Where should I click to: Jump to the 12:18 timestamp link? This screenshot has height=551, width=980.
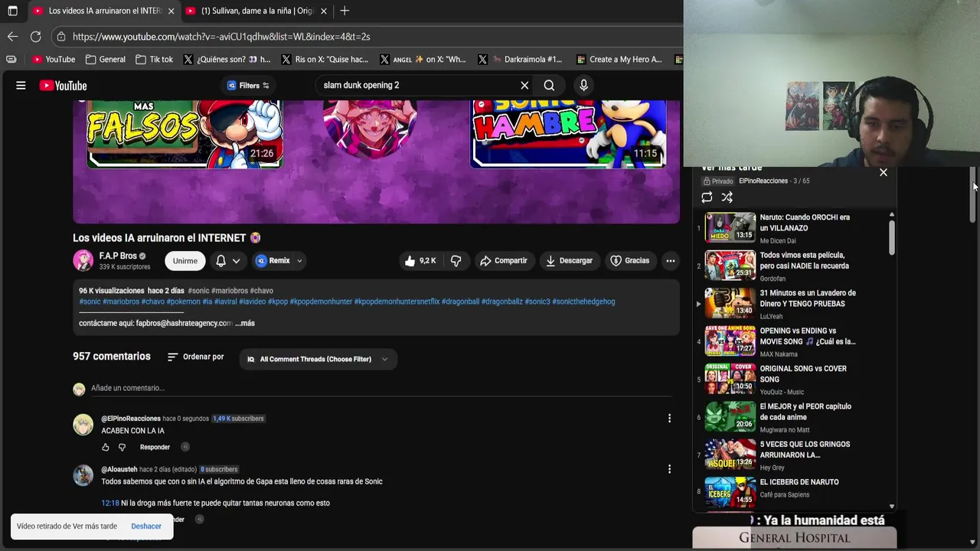[110, 503]
